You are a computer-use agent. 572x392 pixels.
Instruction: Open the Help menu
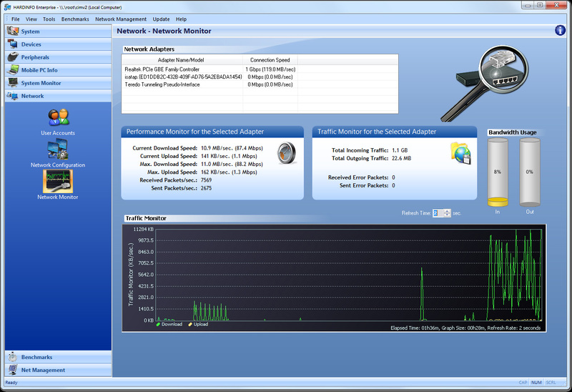(x=181, y=19)
